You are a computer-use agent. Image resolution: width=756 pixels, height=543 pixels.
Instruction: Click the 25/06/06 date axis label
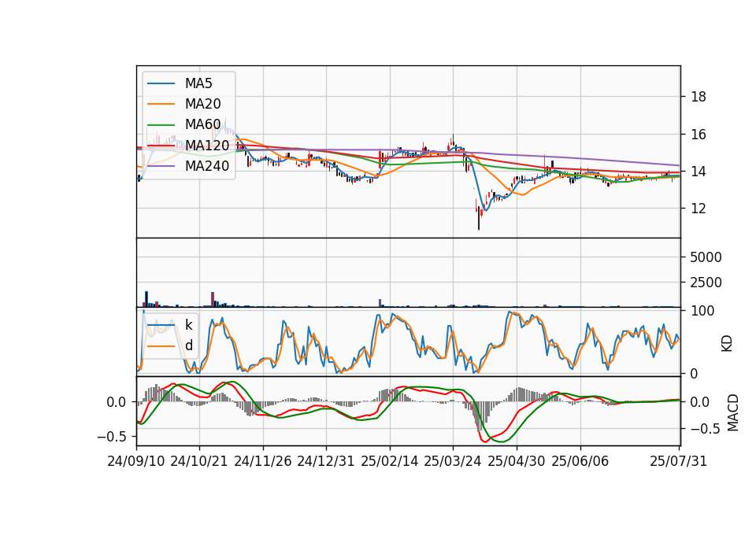point(580,462)
